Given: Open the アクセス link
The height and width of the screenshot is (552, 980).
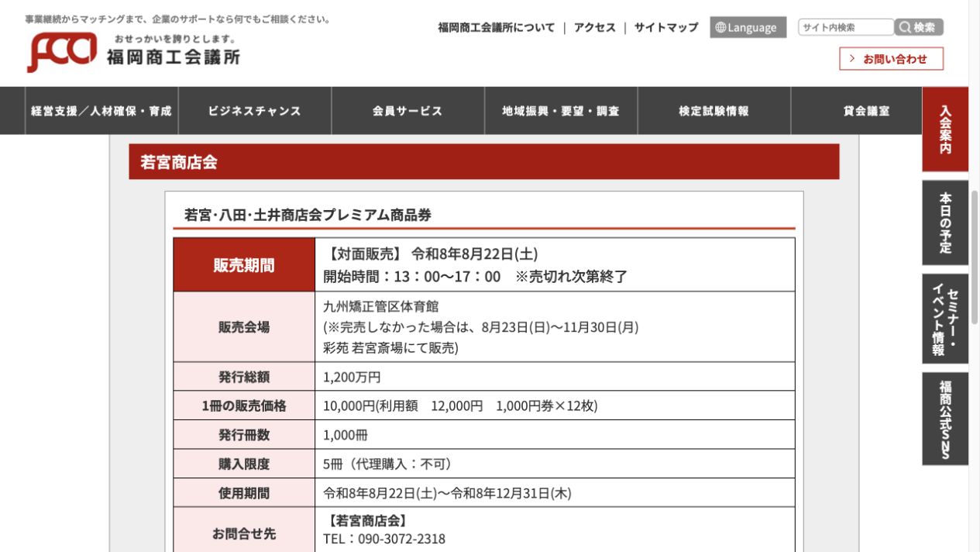Looking at the screenshot, I should (595, 28).
